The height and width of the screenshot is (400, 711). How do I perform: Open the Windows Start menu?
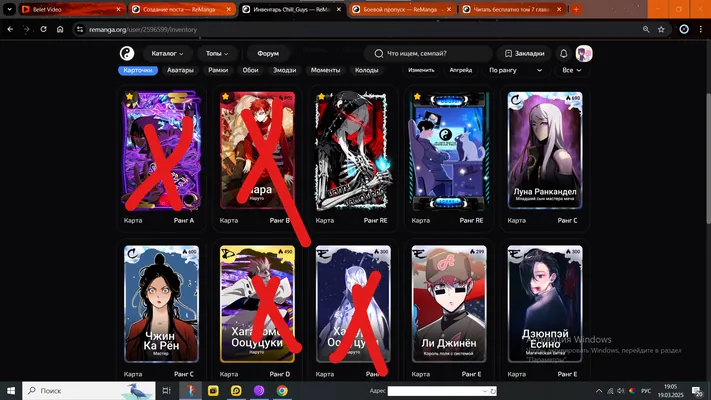click(x=11, y=390)
